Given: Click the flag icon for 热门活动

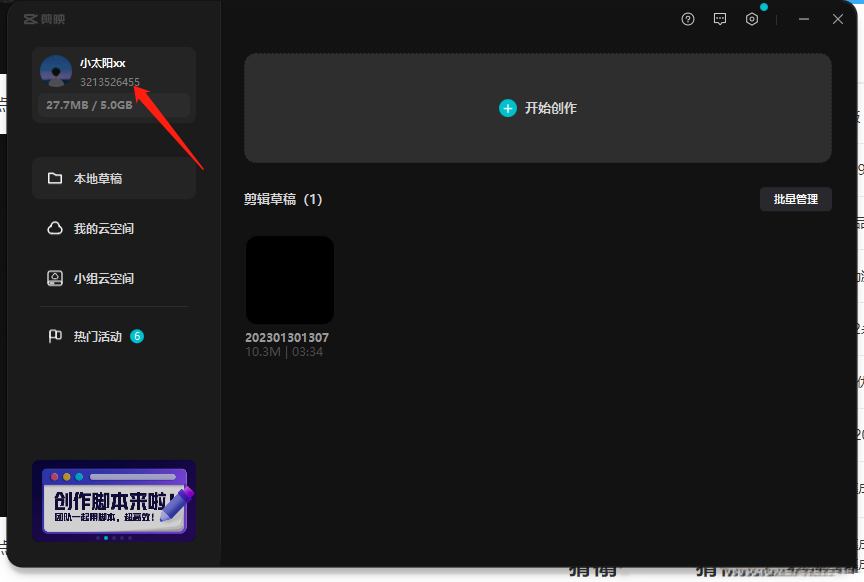Looking at the screenshot, I should tap(55, 336).
